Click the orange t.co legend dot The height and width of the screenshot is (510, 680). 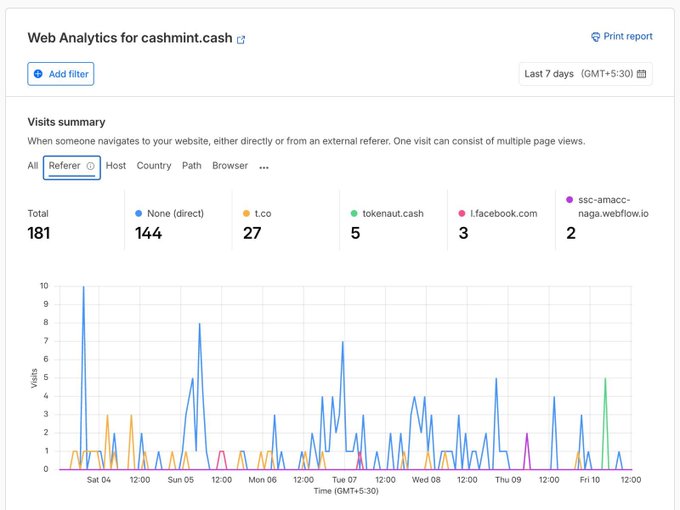point(246,213)
